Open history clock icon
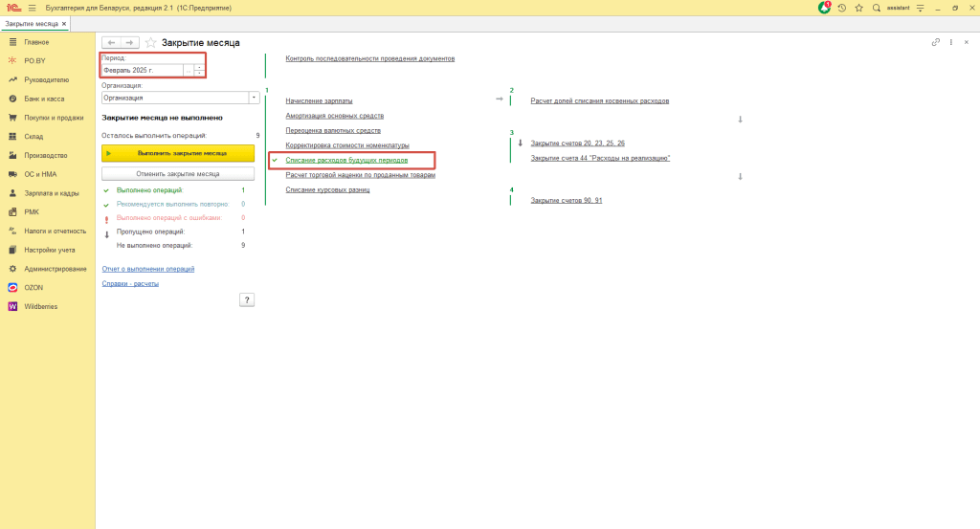 (842, 8)
